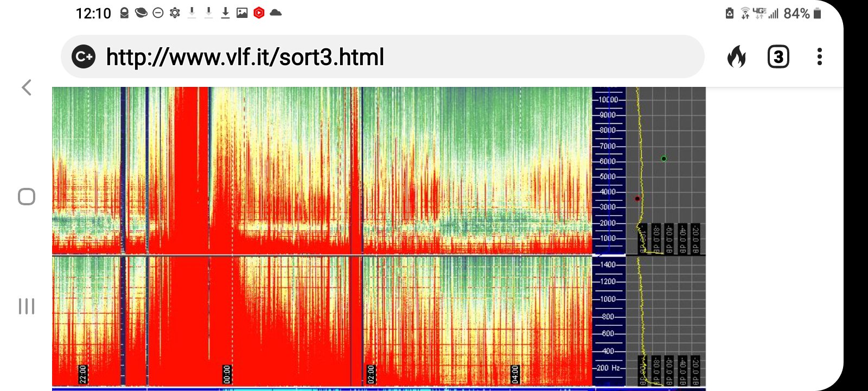868x391 pixels.
Task: Tap the clock showing 12:10
Action: tap(93, 13)
